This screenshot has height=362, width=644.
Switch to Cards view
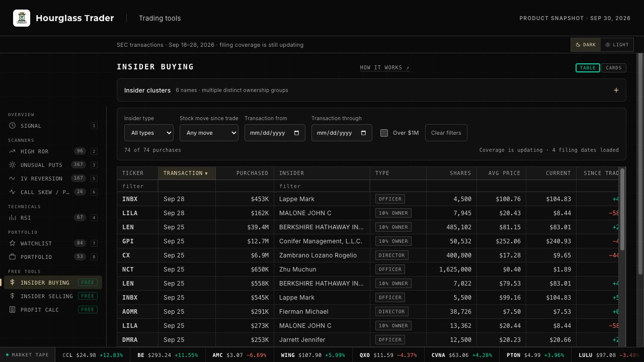point(614,68)
